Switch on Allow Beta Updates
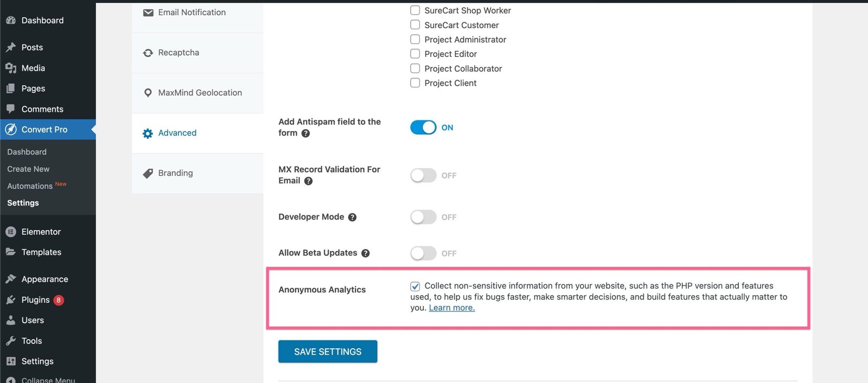Viewport: 868px width, 383px height. click(423, 253)
